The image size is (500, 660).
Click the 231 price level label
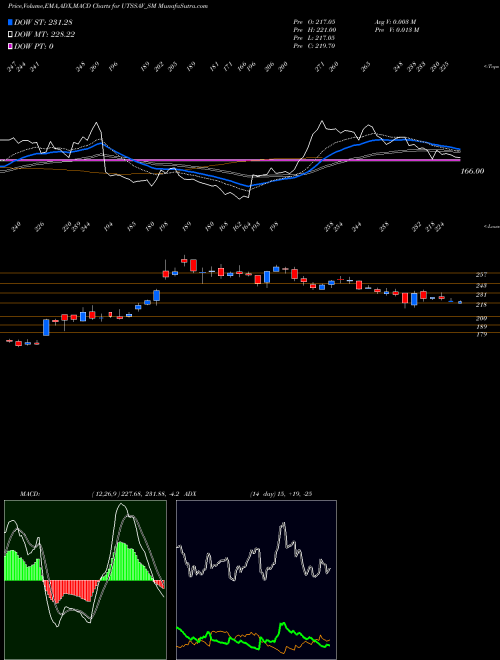481,295
